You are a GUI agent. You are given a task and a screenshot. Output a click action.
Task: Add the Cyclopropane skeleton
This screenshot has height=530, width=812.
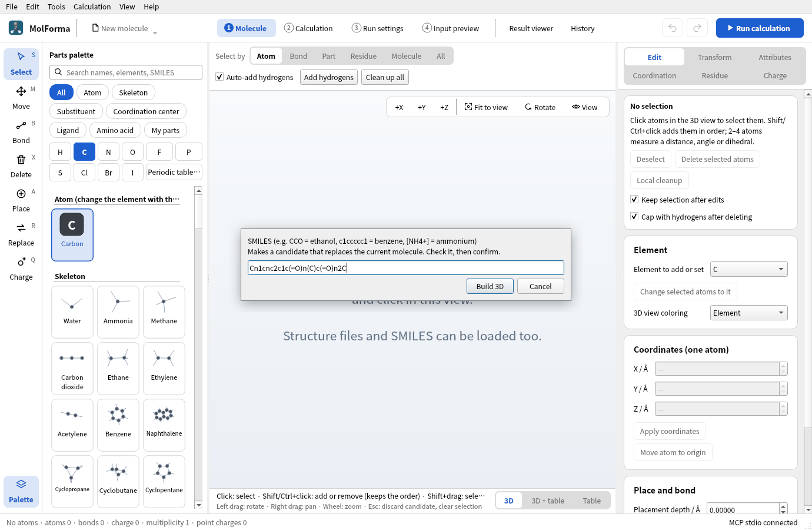point(72,481)
